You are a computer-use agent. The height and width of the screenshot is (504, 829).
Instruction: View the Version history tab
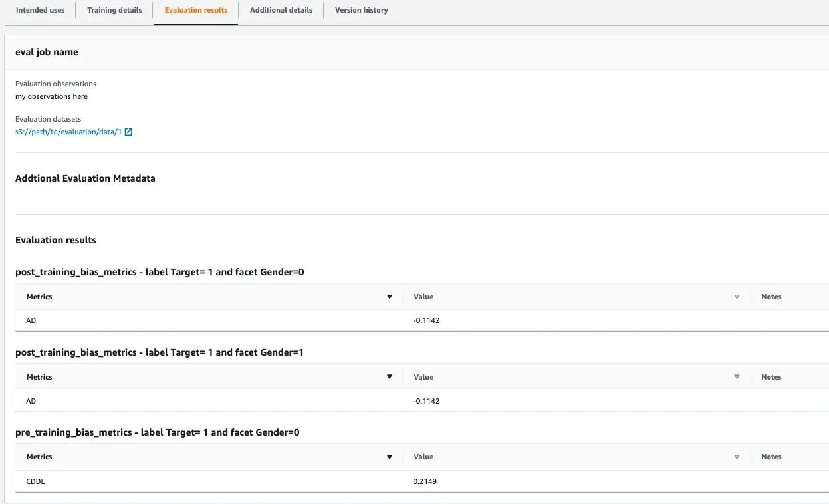coord(361,10)
